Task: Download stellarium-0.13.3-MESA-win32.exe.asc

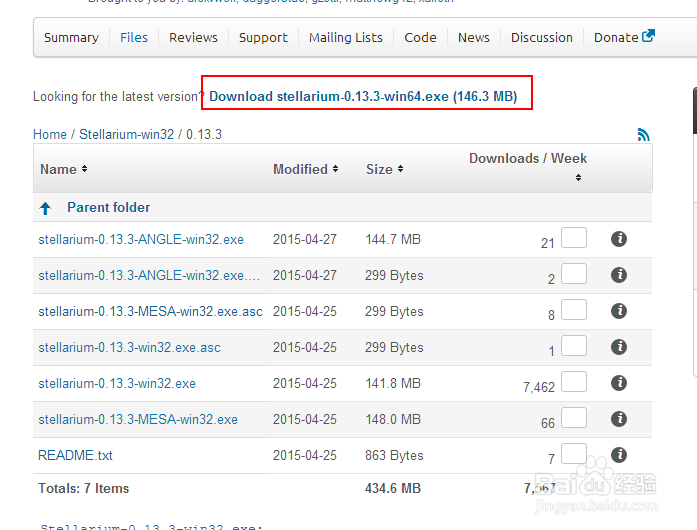Action: tap(150, 312)
